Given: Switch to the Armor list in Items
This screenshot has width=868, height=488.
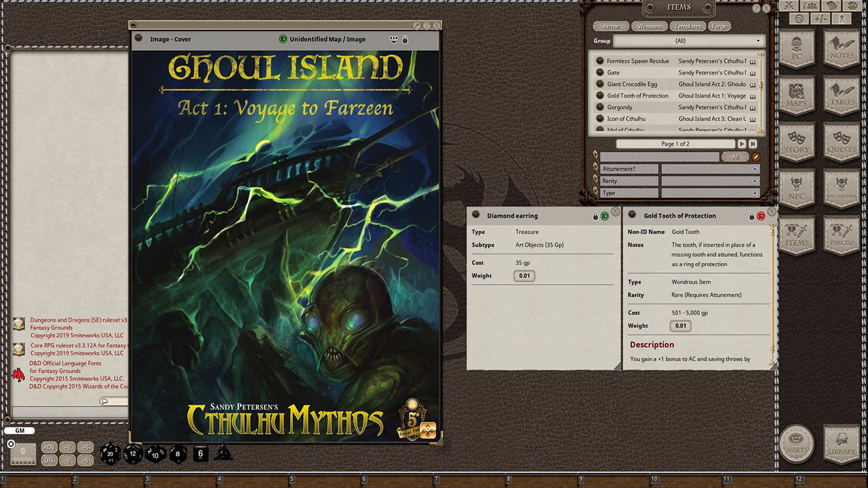Looking at the screenshot, I should [612, 26].
